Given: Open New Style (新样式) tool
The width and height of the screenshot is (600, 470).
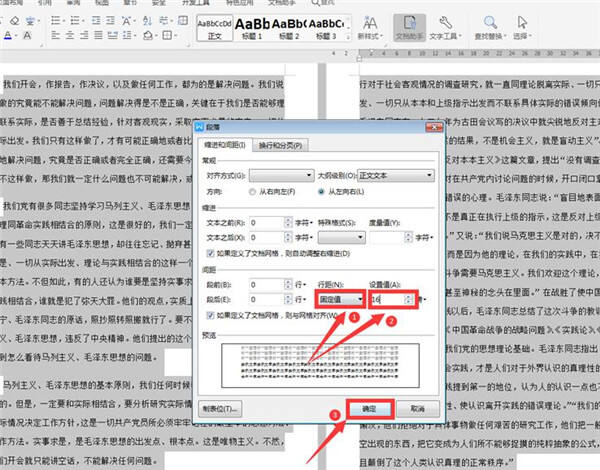Looking at the screenshot, I should click(370, 28).
